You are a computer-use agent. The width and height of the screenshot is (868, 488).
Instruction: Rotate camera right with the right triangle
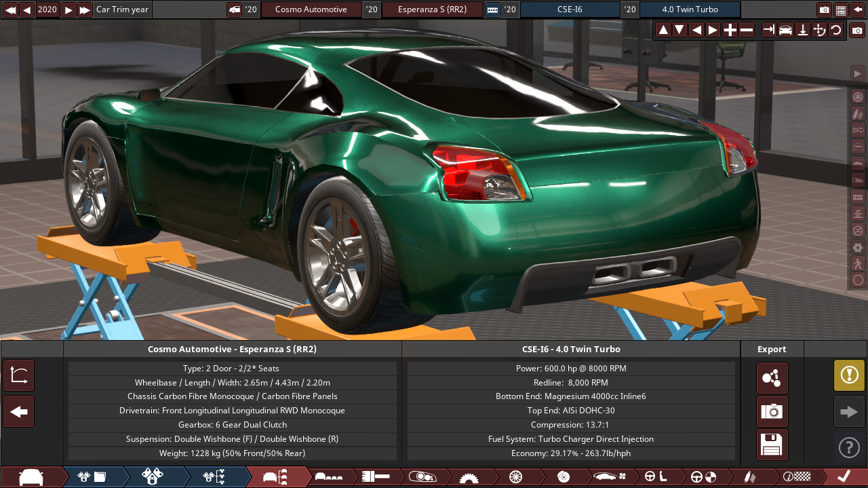click(713, 30)
